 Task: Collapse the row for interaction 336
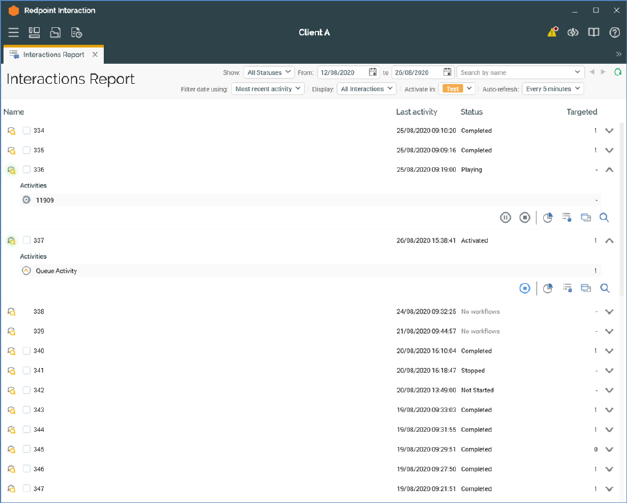pos(609,170)
